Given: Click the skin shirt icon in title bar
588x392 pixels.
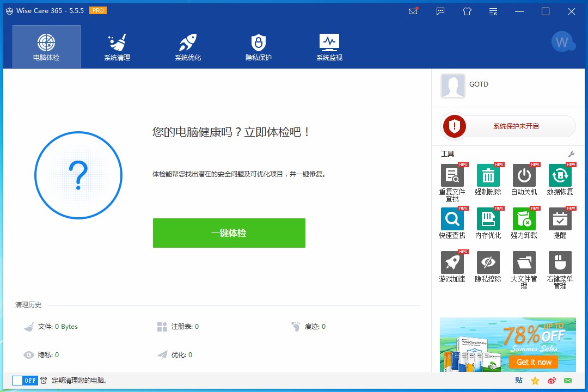Looking at the screenshot, I should point(467,11).
